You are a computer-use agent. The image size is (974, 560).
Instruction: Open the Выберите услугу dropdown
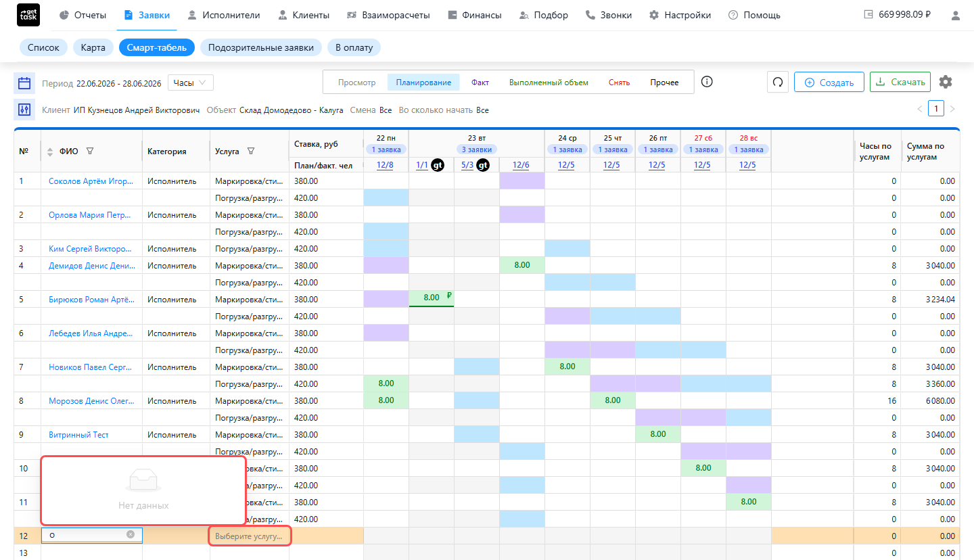[250, 536]
